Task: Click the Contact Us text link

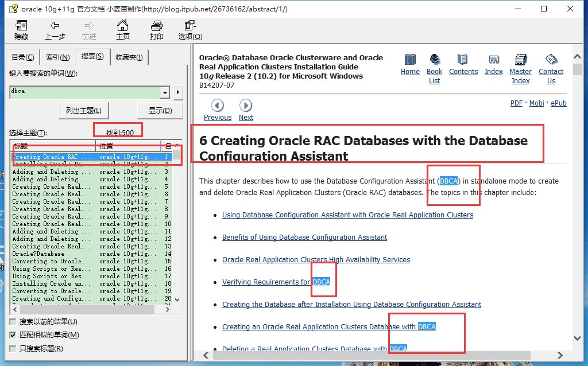Action: click(551, 76)
